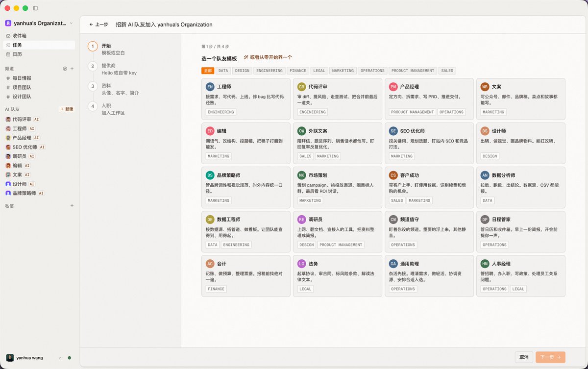Click the 客户成功 template CS avatar icon
The image size is (588, 369).
click(x=393, y=175)
